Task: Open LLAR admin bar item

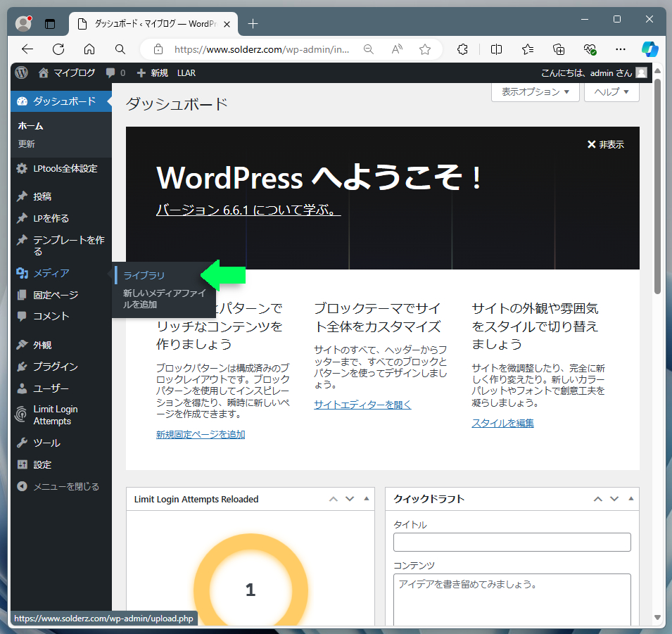Action: (186, 73)
